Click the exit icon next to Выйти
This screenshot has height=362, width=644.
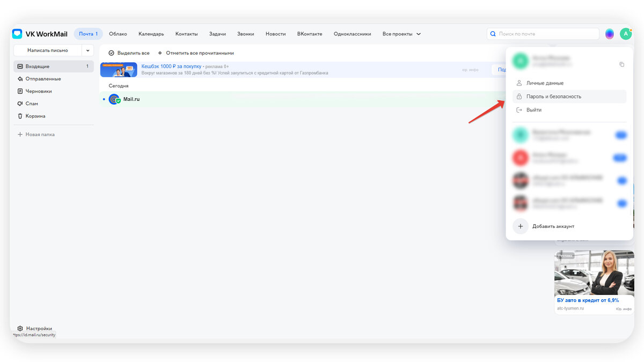519,110
